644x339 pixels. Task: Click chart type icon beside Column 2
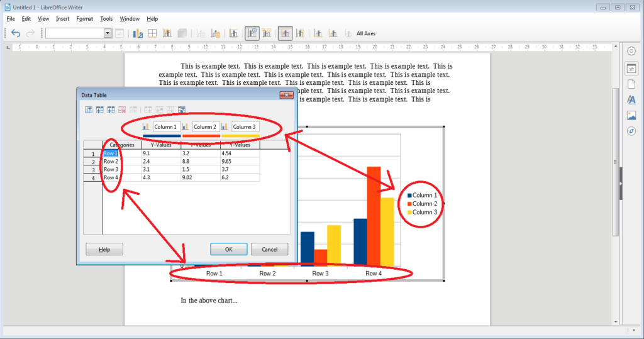tap(186, 126)
